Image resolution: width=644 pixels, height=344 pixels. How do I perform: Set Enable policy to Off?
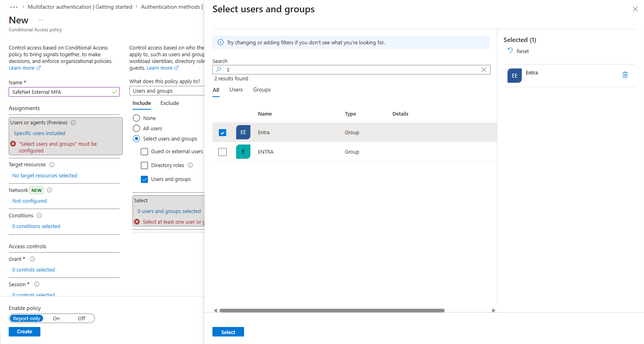pos(81,318)
